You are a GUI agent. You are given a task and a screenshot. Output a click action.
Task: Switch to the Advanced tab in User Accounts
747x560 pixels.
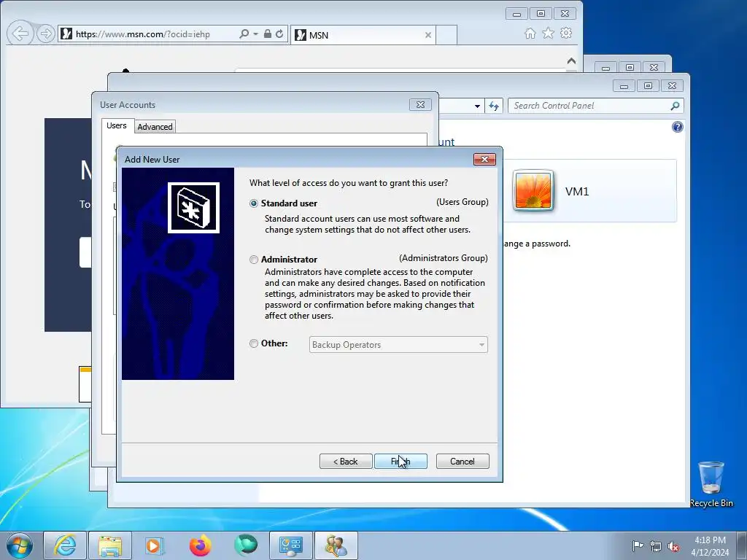(x=155, y=127)
